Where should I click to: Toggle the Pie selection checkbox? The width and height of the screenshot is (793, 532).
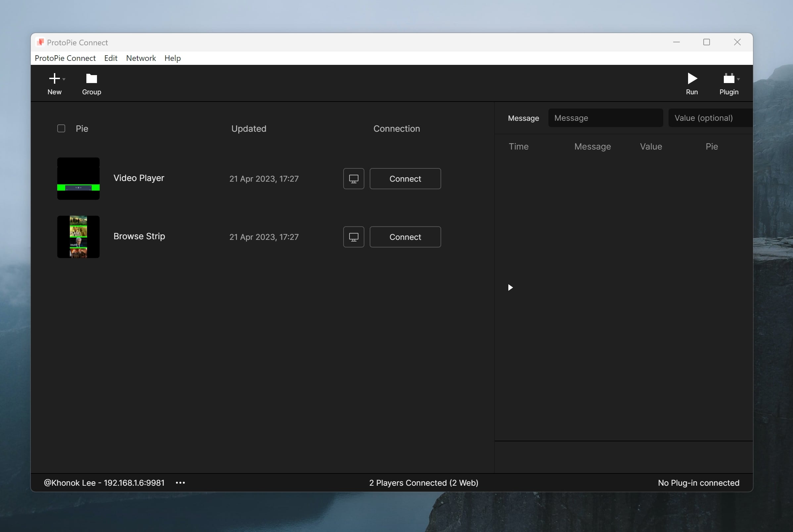[62, 128]
